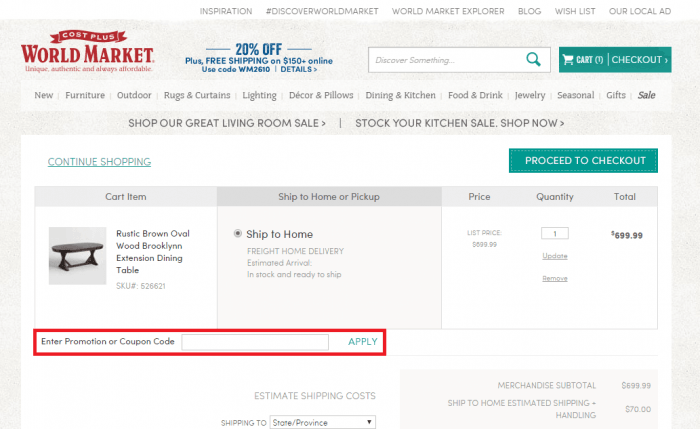Apply the coupon code
The height and width of the screenshot is (429, 700).
(x=363, y=342)
